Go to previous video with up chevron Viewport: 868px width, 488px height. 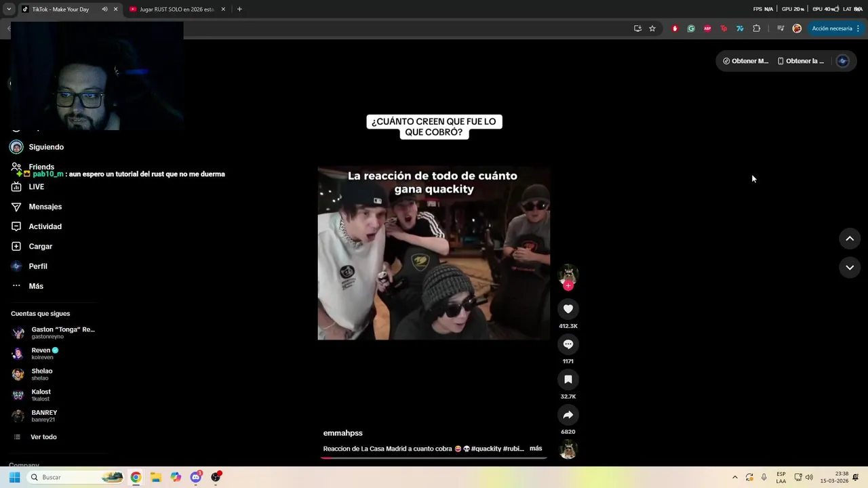click(850, 239)
